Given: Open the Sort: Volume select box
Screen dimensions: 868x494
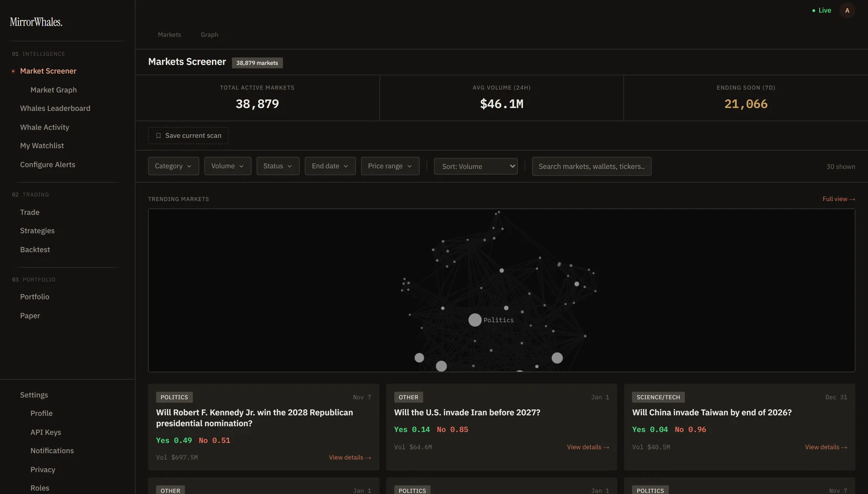Looking at the screenshot, I should (476, 166).
